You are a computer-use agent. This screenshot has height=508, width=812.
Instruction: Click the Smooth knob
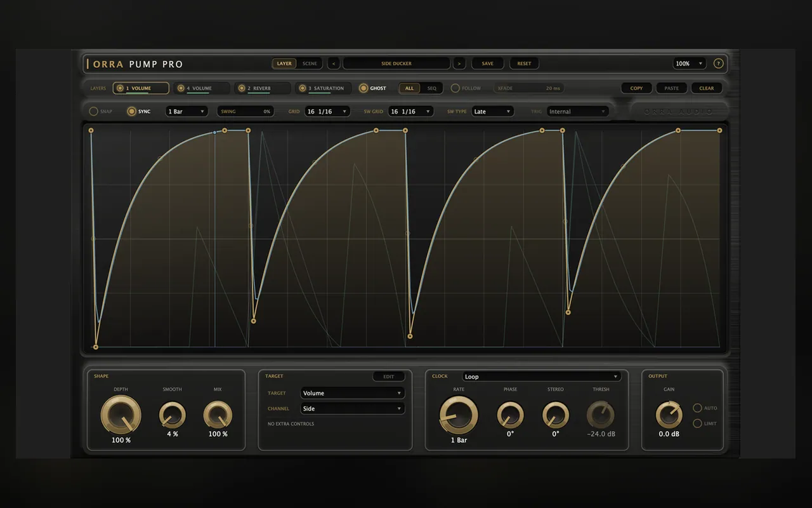[x=172, y=415]
